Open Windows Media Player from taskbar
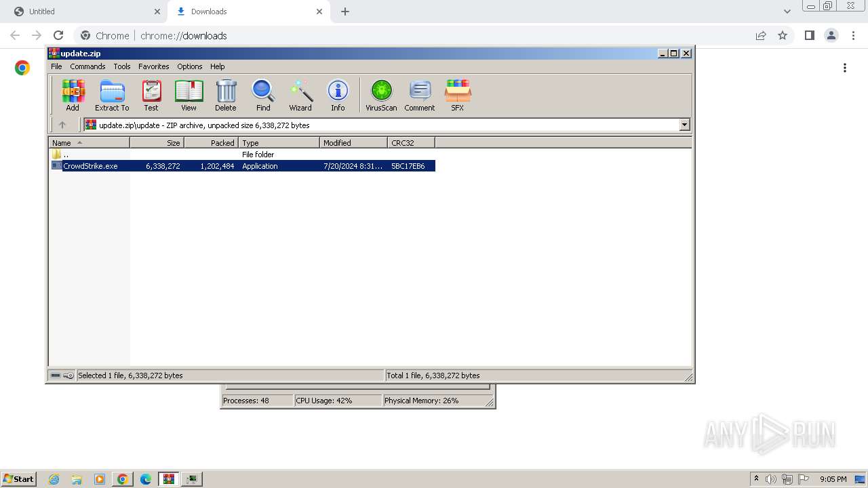 point(100,479)
